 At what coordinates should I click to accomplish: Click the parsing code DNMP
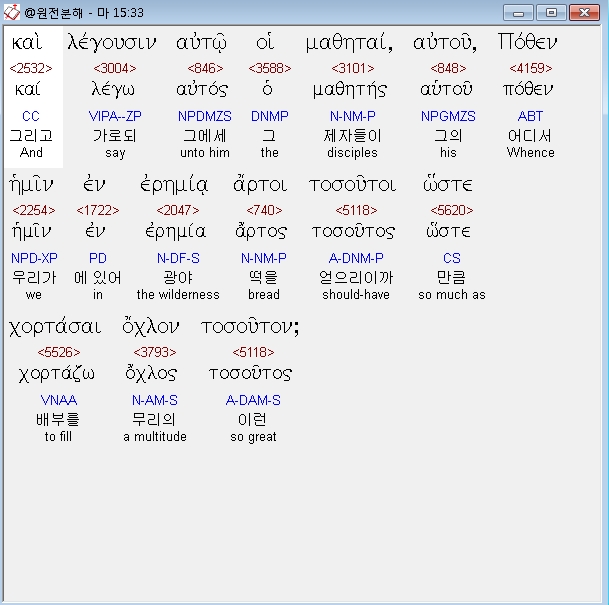[270, 116]
